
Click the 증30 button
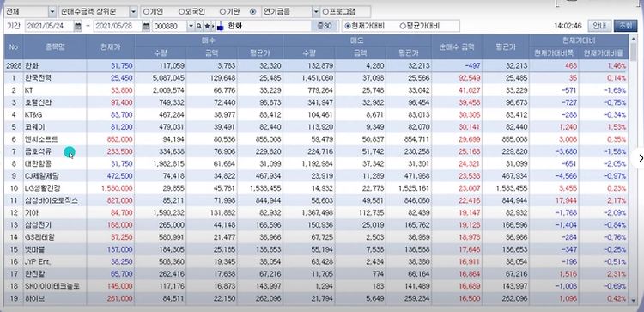coord(324,26)
